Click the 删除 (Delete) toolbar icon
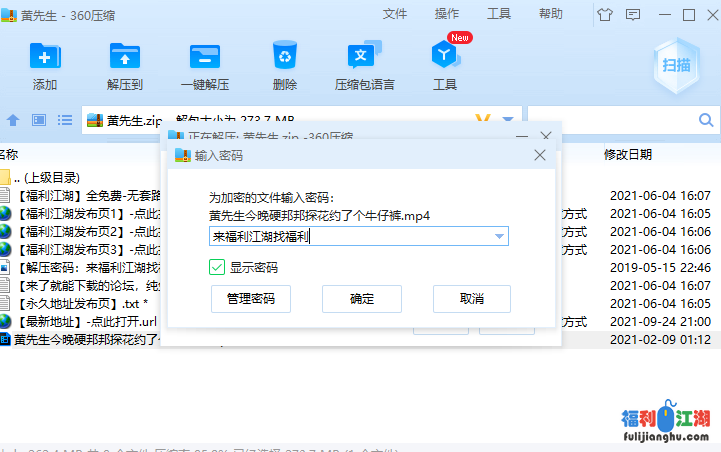Viewport: 721px width, 452px height. [285, 56]
